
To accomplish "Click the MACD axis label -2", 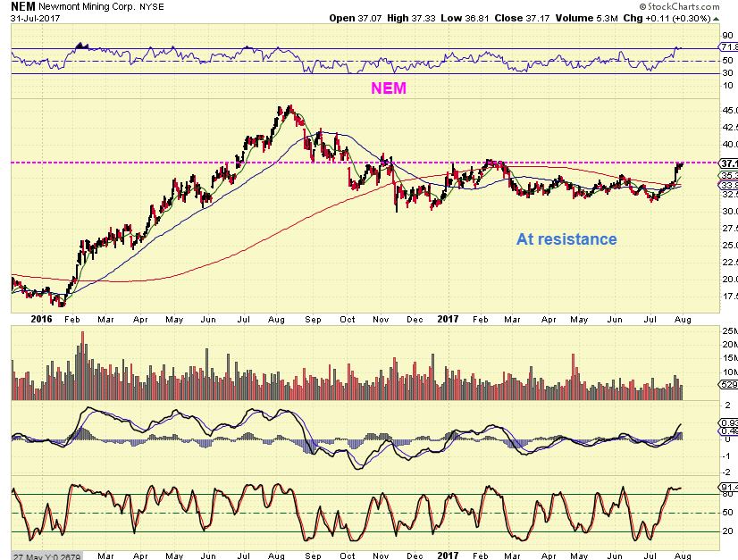I will click(727, 472).
